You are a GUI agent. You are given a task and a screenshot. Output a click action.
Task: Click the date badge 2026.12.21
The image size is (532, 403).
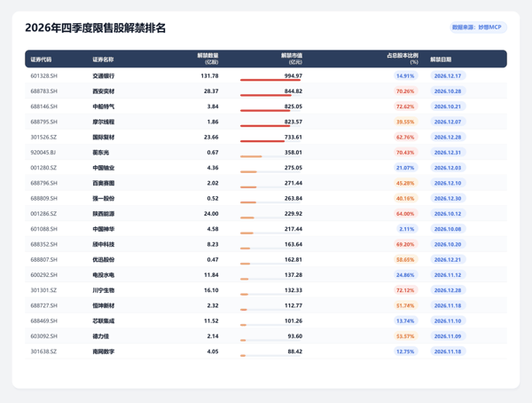(x=448, y=259)
